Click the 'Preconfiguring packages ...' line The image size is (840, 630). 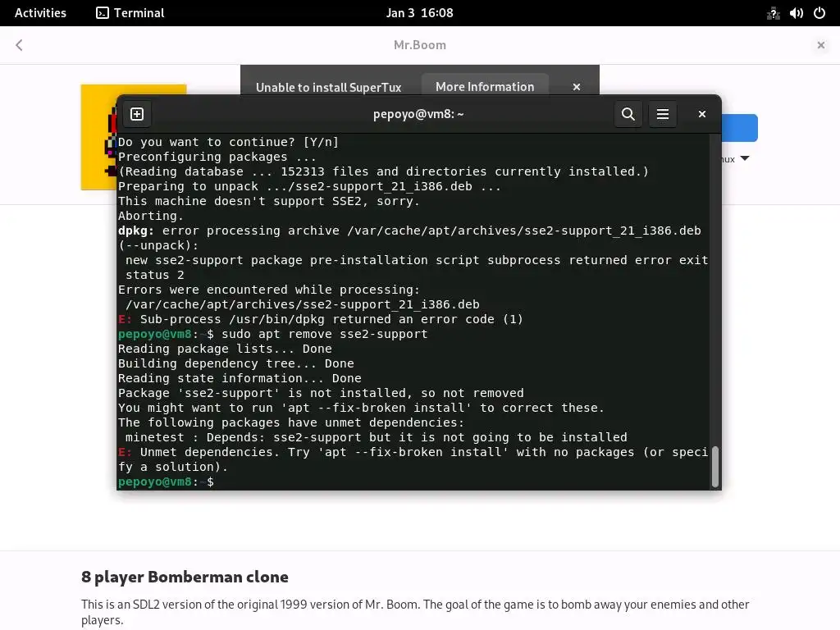tap(217, 157)
